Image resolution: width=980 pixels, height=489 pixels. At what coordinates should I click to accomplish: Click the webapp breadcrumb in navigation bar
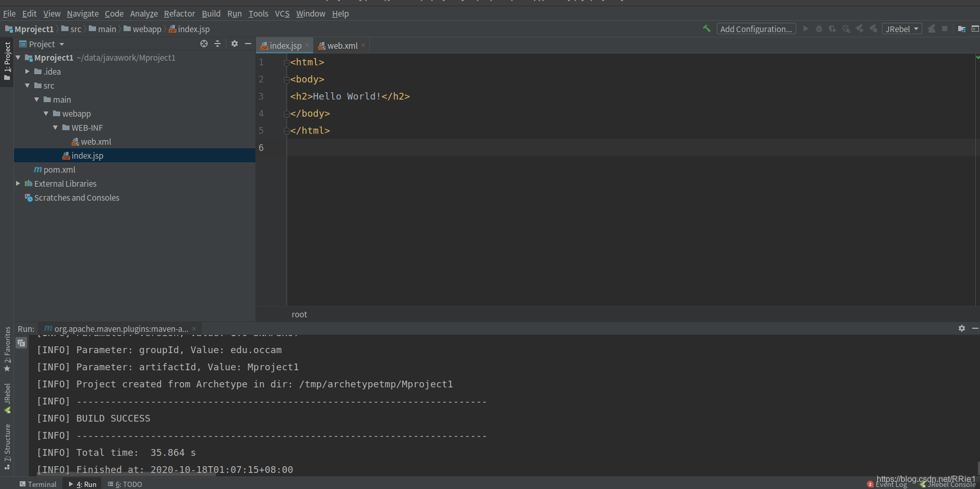(142, 29)
